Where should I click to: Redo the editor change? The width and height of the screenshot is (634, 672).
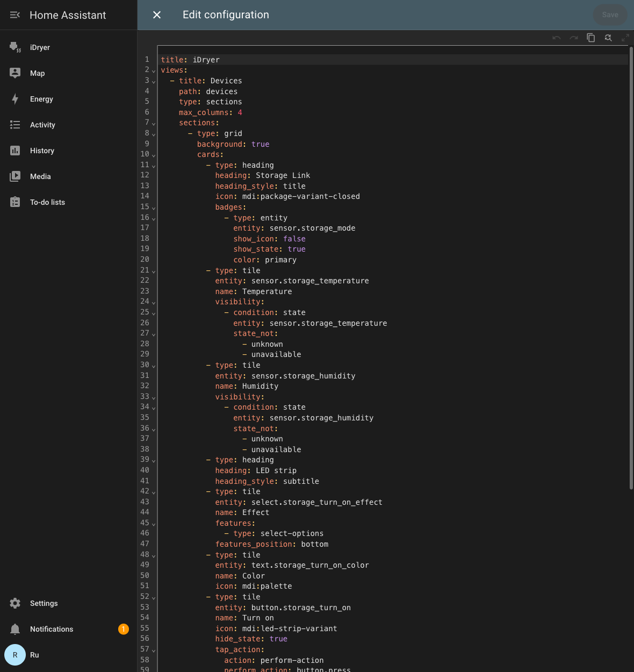(574, 38)
